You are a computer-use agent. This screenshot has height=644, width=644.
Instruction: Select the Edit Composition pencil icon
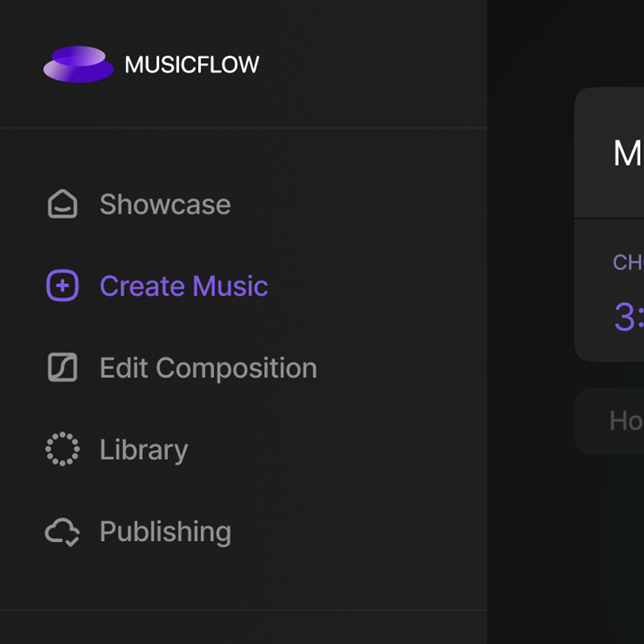tap(62, 368)
